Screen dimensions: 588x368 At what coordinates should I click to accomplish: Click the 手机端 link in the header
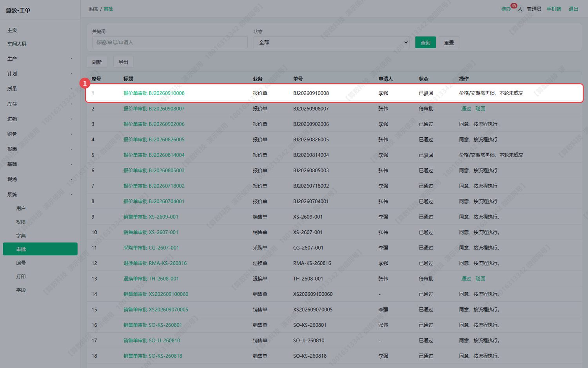pos(554,9)
